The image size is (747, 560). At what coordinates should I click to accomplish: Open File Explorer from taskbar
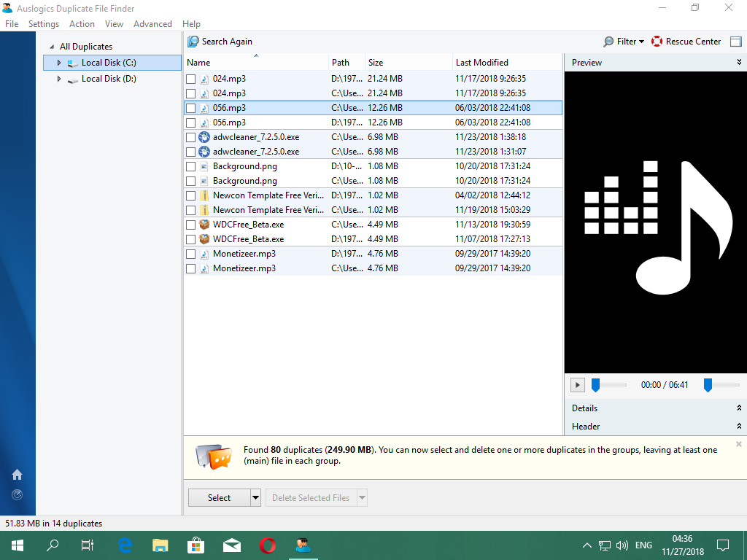(x=160, y=545)
